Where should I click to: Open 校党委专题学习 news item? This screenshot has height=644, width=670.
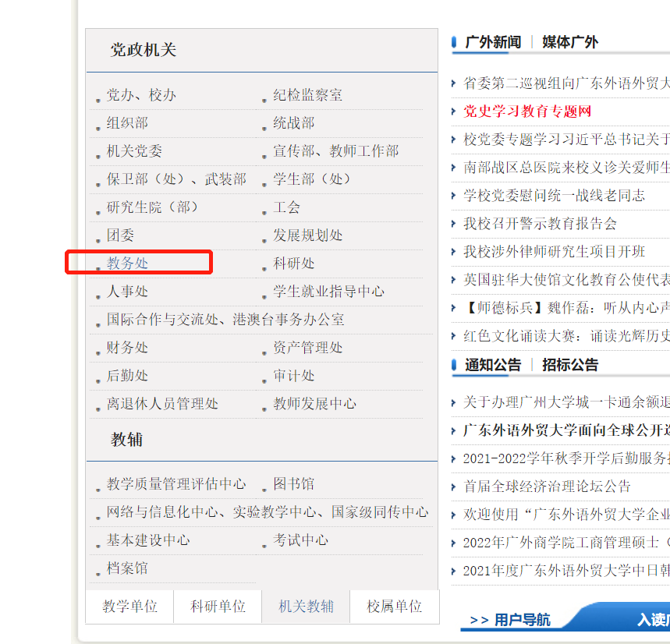[x=566, y=140]
